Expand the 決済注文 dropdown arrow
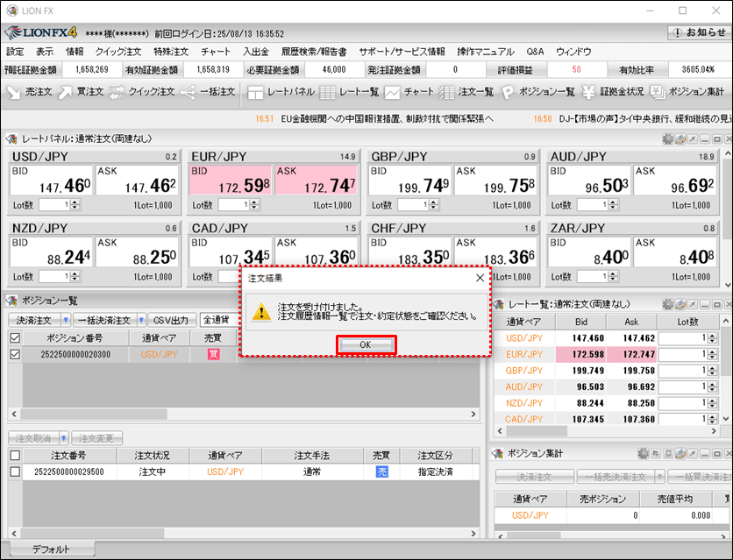The height and width of the screenshot is (560, 733). 66,321
